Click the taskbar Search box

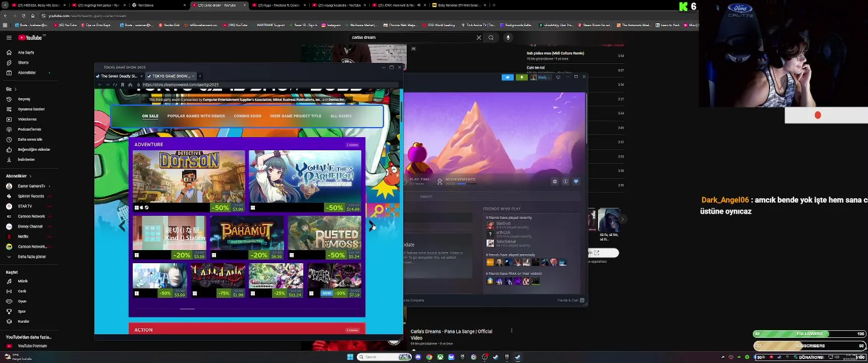tap(384, 357)
